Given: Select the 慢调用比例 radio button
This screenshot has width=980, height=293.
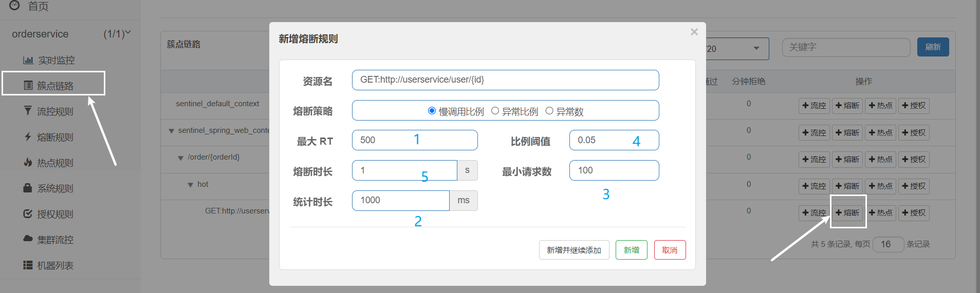Looking at the screenshot, I should click(x=432, y=111).
